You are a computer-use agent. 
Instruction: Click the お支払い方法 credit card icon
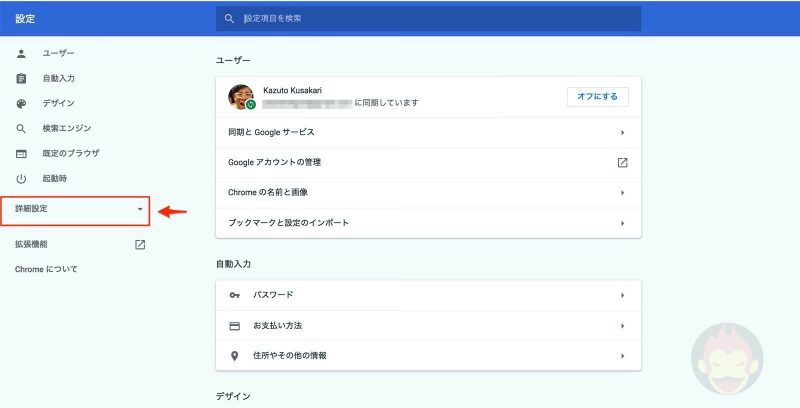[235, 326]
